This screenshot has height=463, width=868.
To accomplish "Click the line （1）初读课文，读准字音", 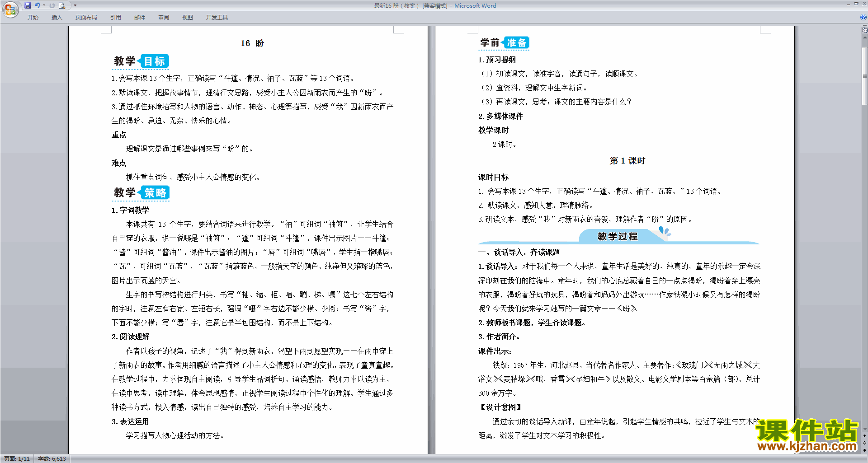I will (558, 74).
